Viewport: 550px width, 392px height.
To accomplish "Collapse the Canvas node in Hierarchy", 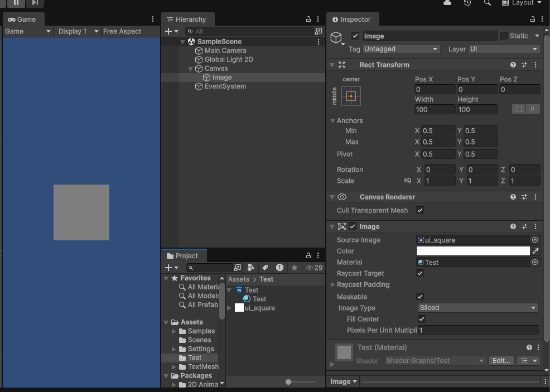I will pos(190,69).
